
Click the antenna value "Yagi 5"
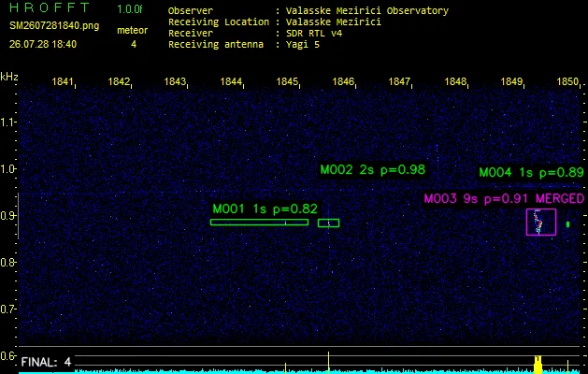(x=303, y=45)
